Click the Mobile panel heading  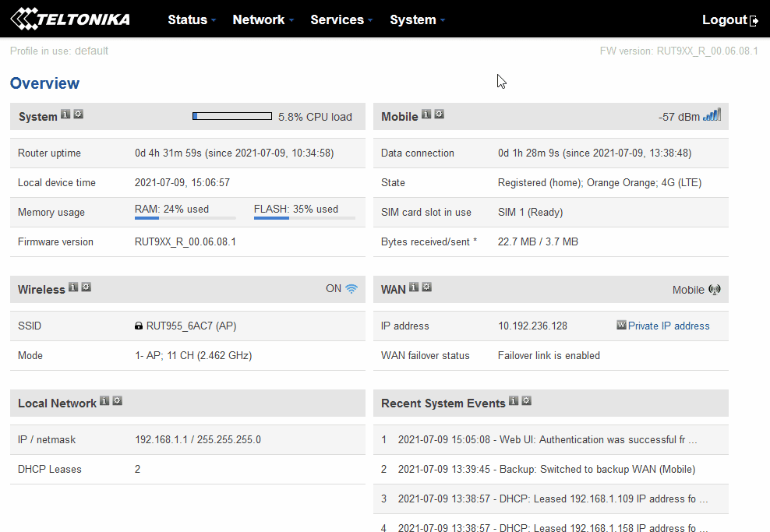400,117
